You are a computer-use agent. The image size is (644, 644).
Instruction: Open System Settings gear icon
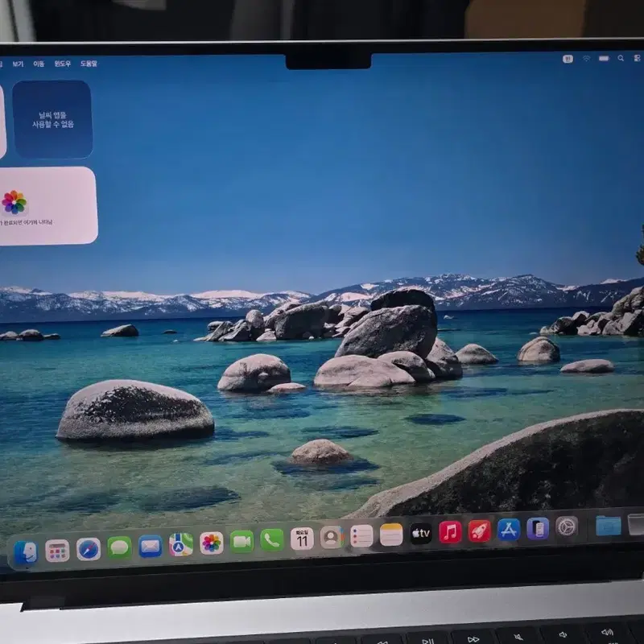coord(567,527)
